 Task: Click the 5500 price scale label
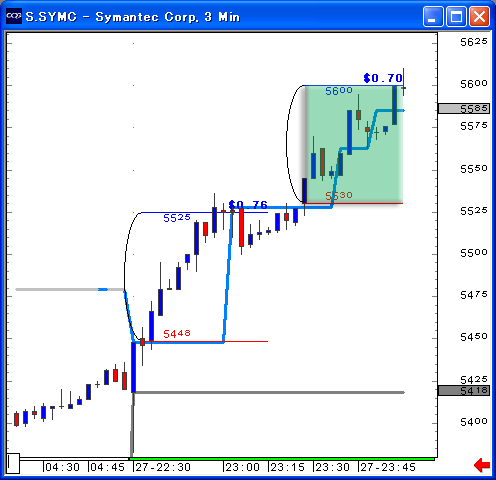click(x=474, y=253)
